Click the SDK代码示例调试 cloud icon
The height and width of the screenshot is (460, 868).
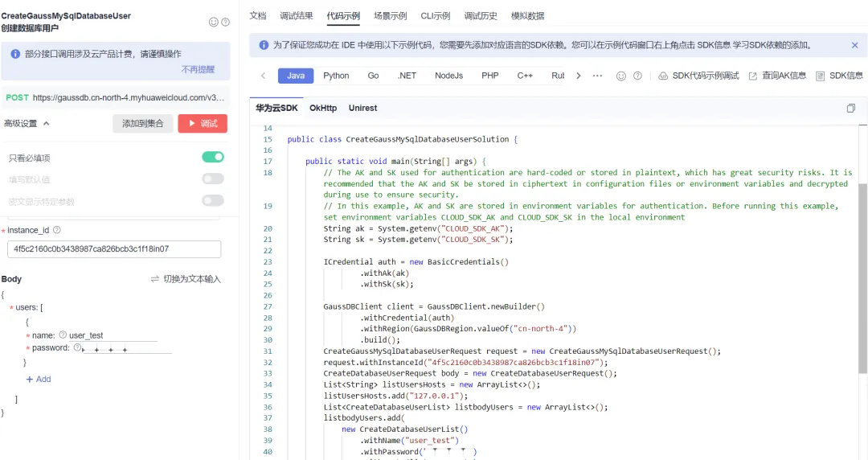pos(662,76)
